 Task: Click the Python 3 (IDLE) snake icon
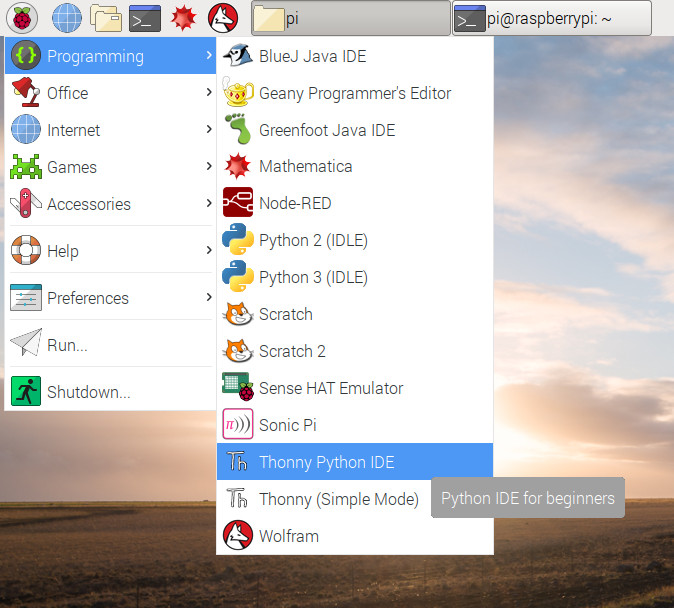pyautogui.click(x=238, y=276)
